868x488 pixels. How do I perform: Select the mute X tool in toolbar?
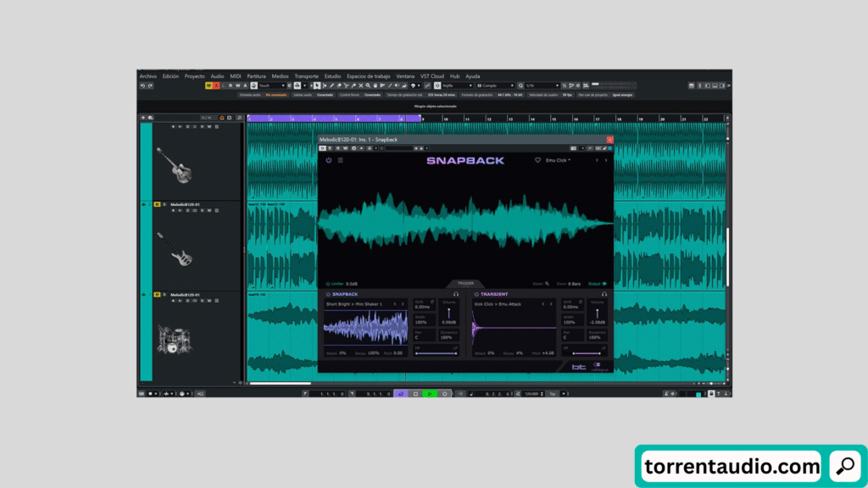[360, 86]
